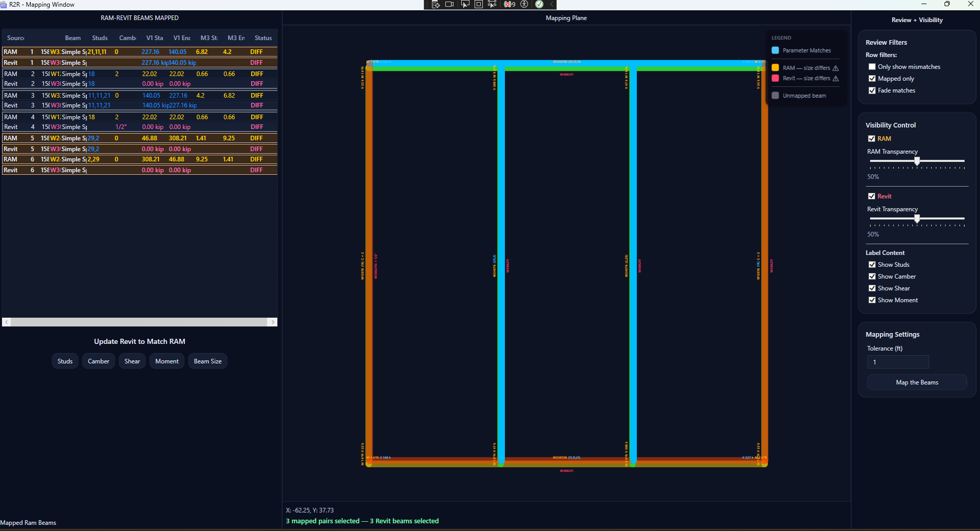Click the table horizontal scrollbar track
Screen dimensions: 980x531
pyautogui.click(x=139, y=322)
